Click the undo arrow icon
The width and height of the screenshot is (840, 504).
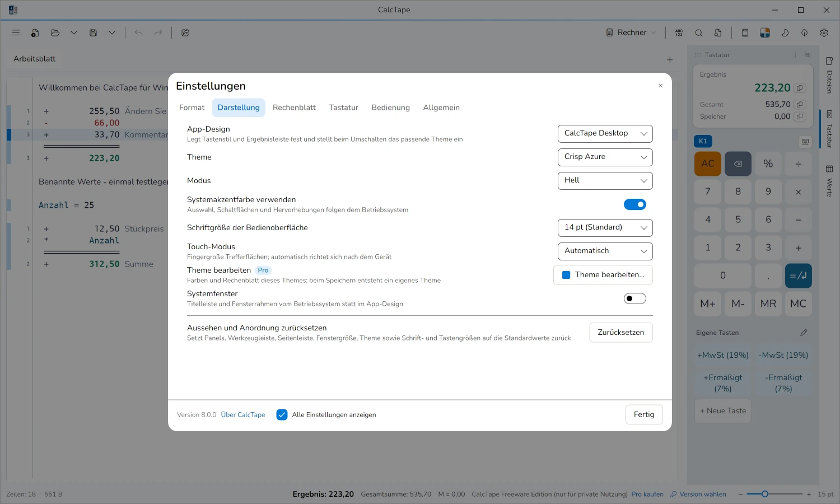point(138,33)
